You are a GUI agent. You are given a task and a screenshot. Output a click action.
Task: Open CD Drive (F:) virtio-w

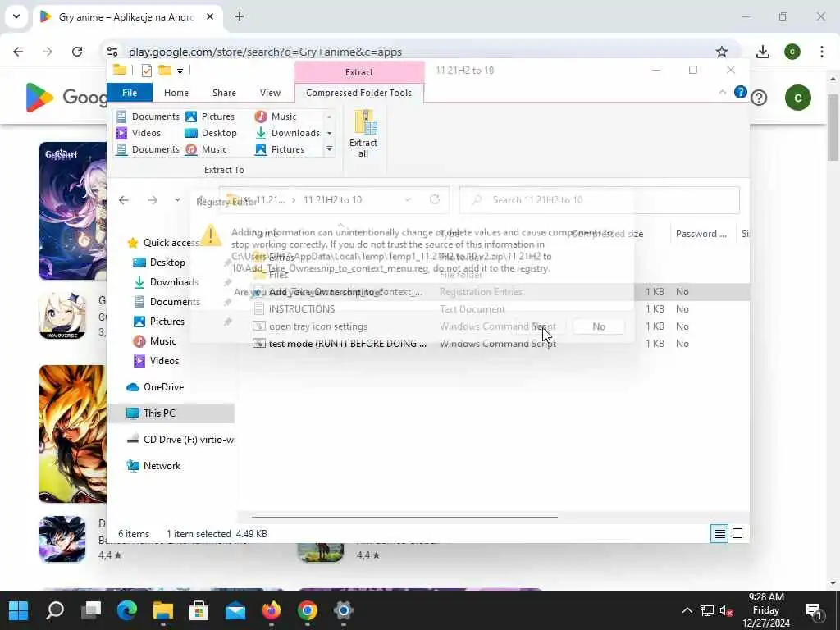pyautogui.click(x=180, y=440)
